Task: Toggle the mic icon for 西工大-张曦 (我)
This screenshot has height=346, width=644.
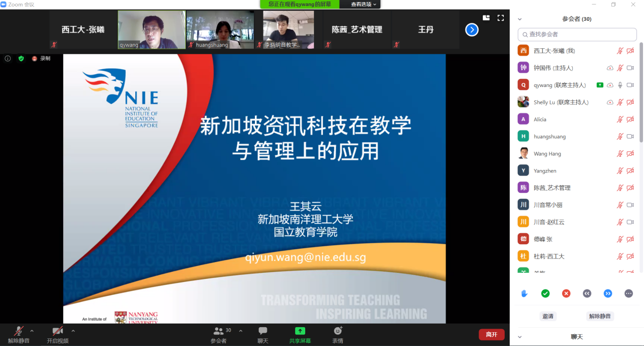Action: (620, 51)
